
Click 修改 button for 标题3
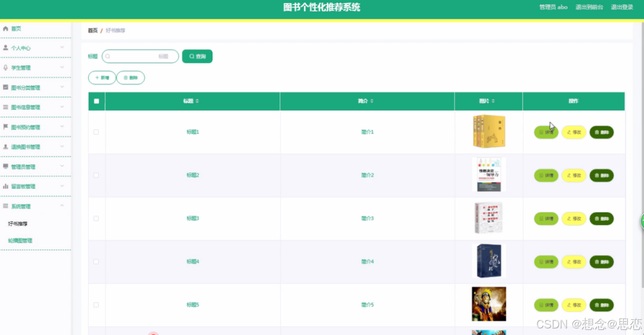point(574,219)
